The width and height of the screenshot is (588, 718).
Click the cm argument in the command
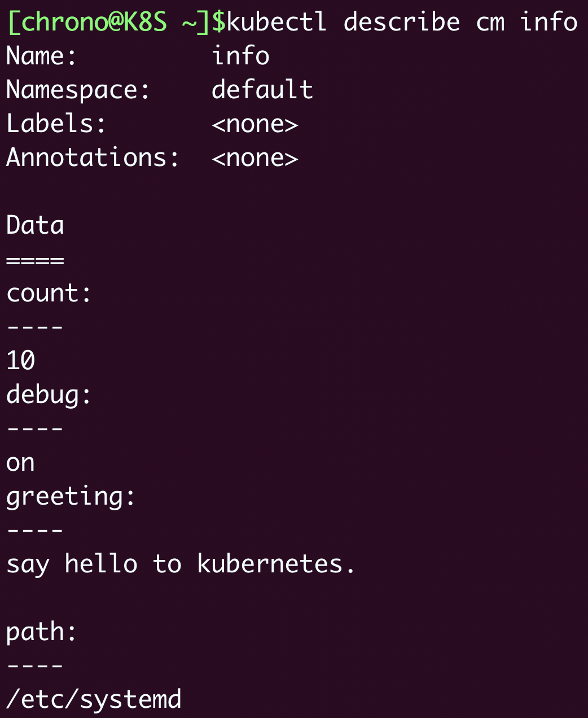tap(490, 23)
